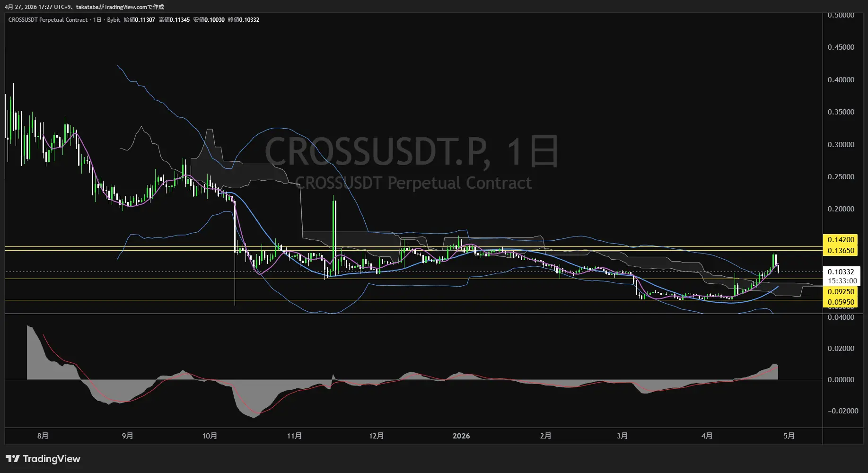Click the 終値 0.10332 value in header
868x473 pixels.
click(249, 20)
